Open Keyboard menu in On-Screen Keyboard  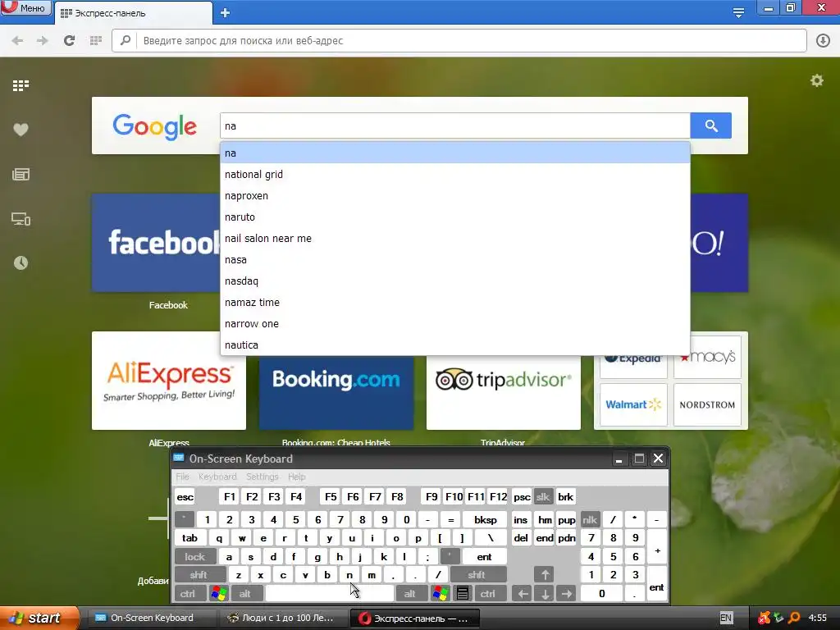pos(217,477)
